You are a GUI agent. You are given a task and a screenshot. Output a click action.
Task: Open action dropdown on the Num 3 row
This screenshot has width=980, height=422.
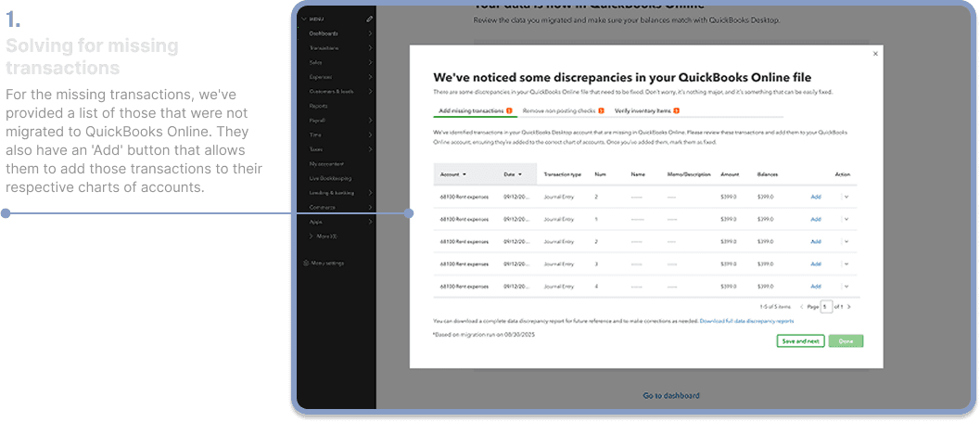pyautogui.click(x=846, y=263)
